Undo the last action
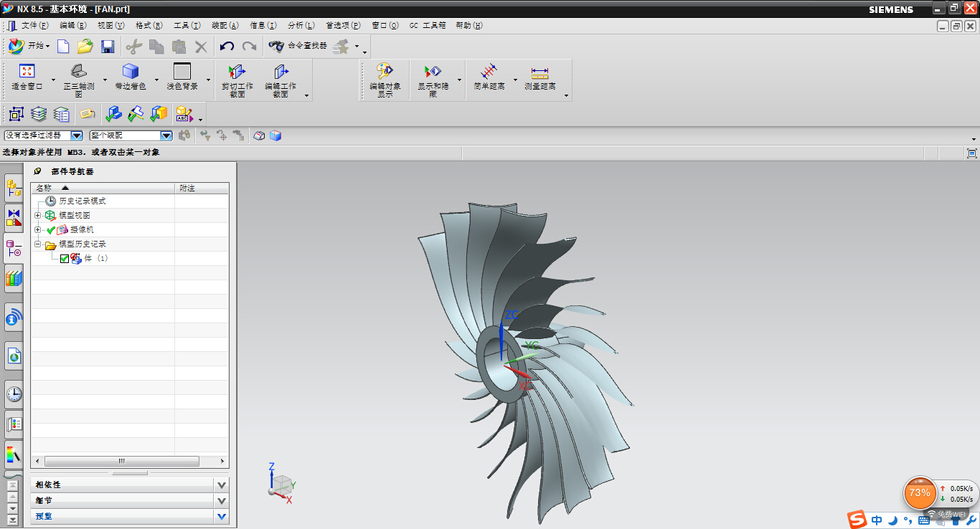980x529 pixels. tap(227, 47)
